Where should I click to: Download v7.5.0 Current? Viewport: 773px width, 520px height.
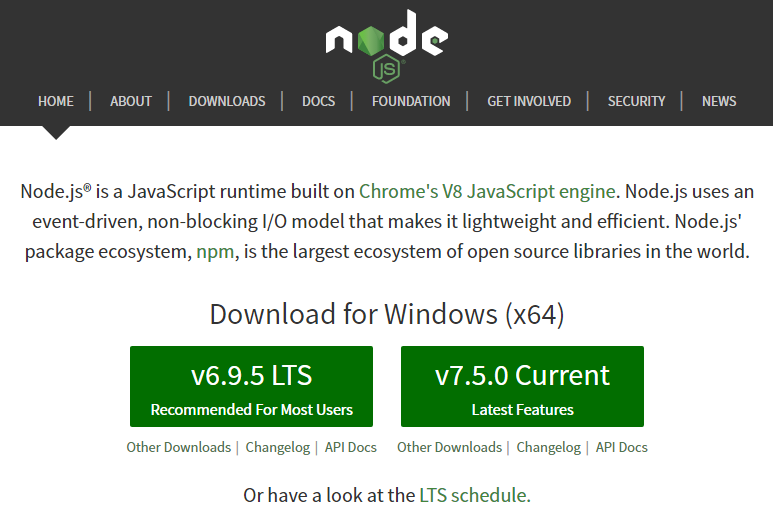[522, 386]
